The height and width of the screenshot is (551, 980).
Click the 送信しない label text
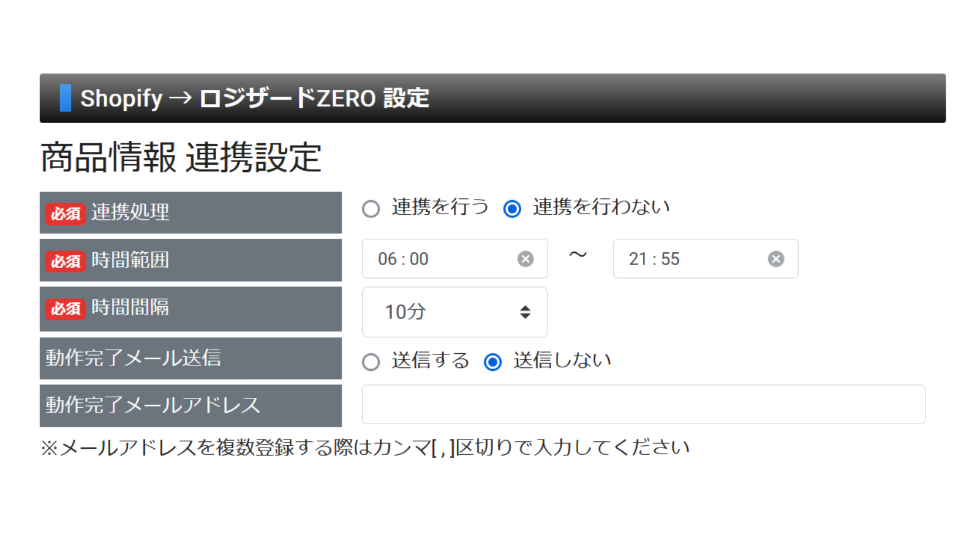pyautogui.click(x=562, y=360)
